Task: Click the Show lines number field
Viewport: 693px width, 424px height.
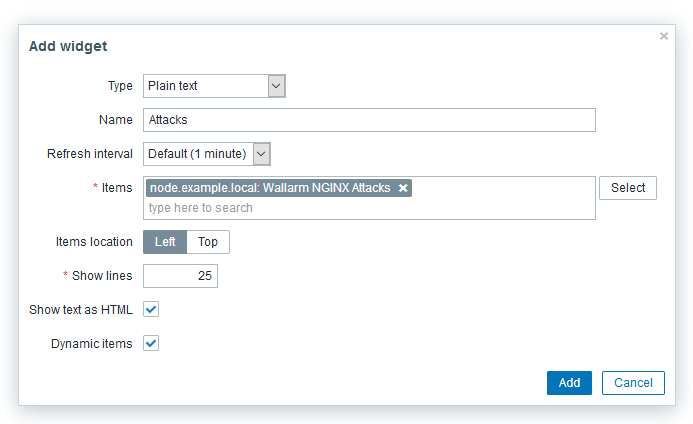Action: point(181,276)
